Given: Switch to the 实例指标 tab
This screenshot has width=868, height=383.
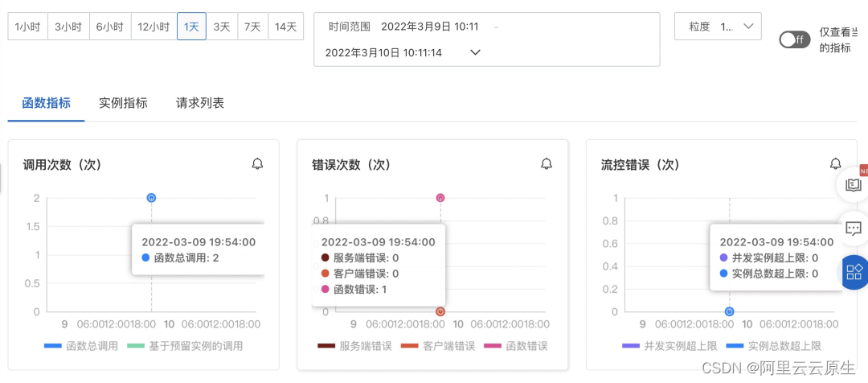Looking at the screenshot, I should click(123, 103).
